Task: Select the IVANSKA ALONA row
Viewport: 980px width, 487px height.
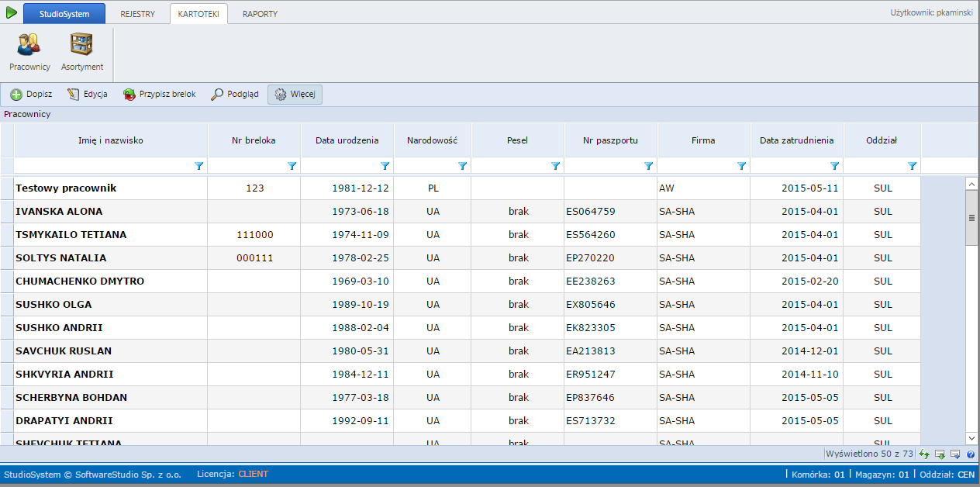Action: pyautogui.click(x=461, y=212)
